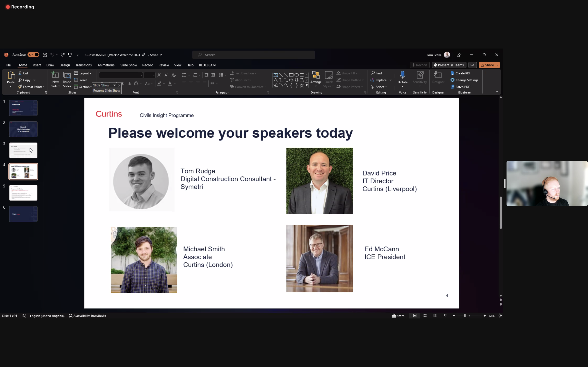Click the Dictate microphone icon
Viewport: 588px width, 367px height.
(x=402, y=75)
